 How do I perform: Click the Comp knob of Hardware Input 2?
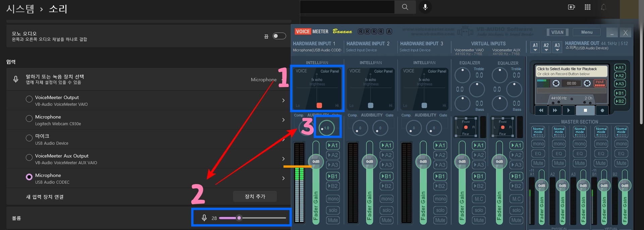pyautogui.click(x=360, y=128)
